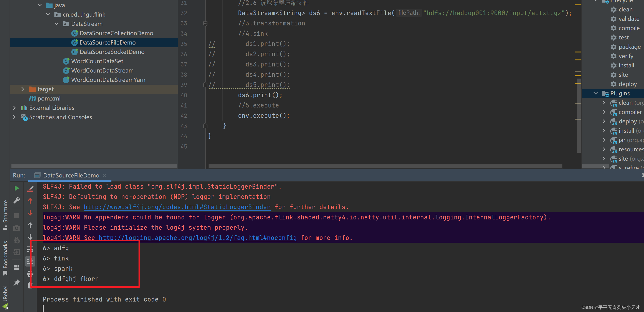Rerun DataSourceFileDemo with the green play icon
Viewport: 644px width, 312px height.
[17, 188]
